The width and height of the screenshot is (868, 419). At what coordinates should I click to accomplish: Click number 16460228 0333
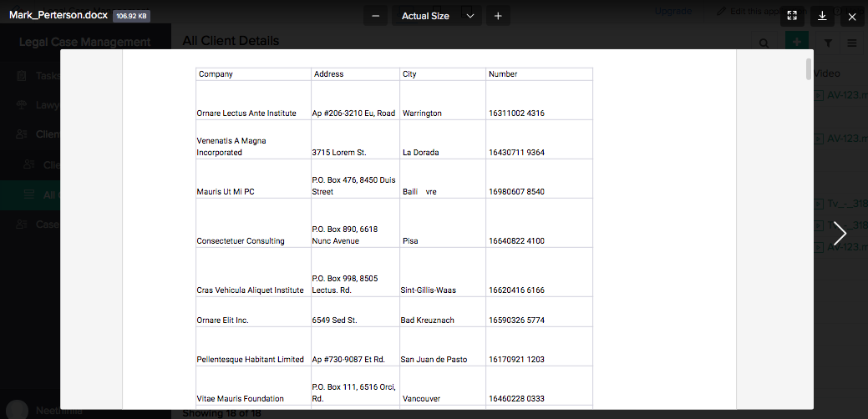(516, 398)
